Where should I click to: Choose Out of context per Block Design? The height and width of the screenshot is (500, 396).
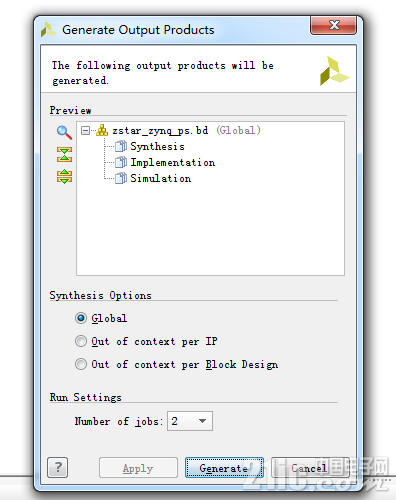[x=81, y=364]
